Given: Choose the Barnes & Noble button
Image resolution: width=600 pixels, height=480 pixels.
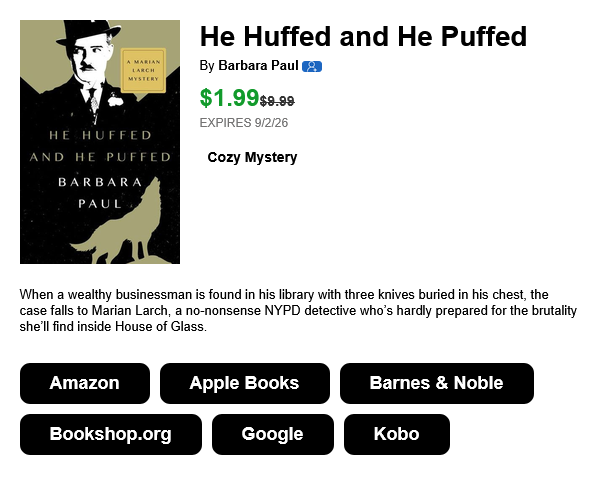Looking at the screenshot, I should coord(437,383).
